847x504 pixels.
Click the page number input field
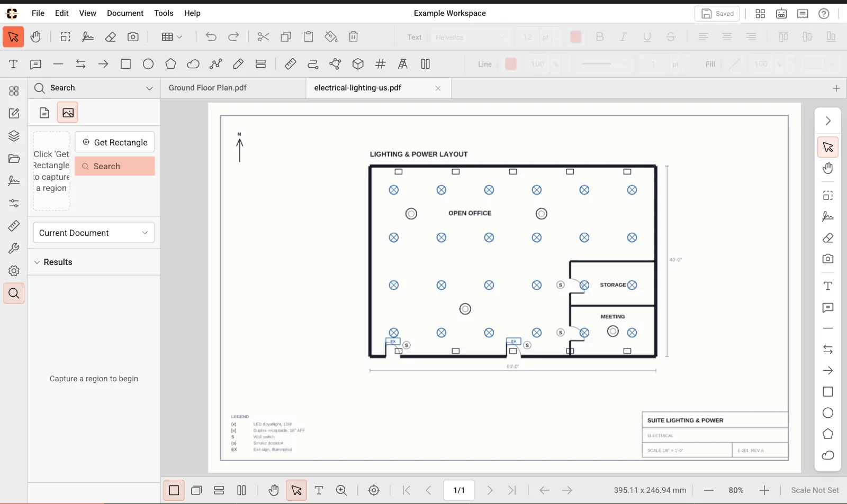(x=459, y=490)
